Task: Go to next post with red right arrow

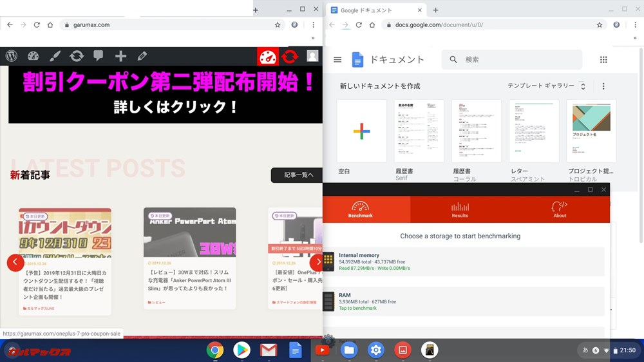Action: (x=317, y=262)
